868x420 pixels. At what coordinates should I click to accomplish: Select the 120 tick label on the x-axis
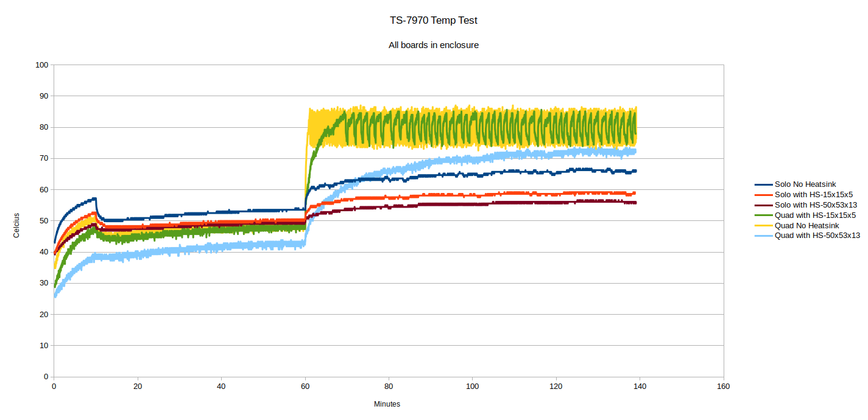(x=556, y=386)
